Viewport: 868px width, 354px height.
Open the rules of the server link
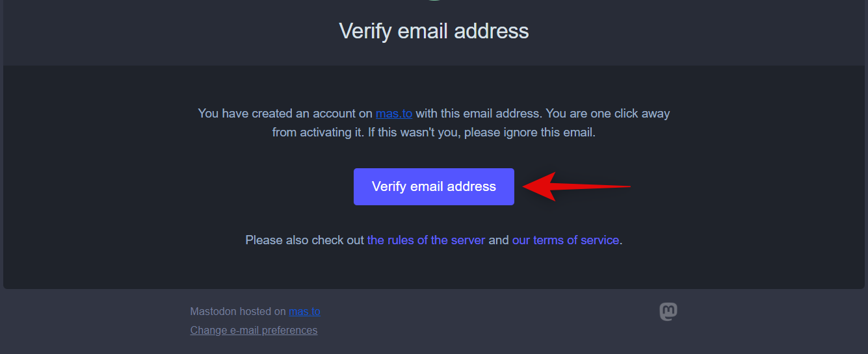426,240
